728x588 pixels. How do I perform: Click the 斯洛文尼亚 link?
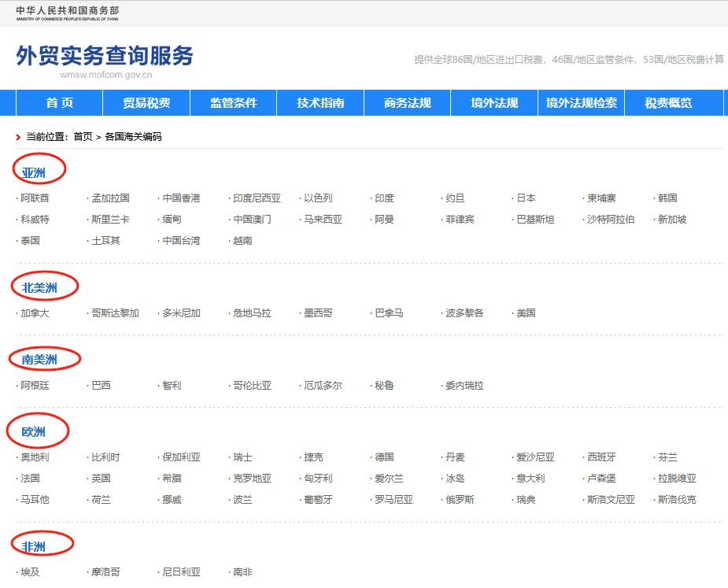click(611, 500)
